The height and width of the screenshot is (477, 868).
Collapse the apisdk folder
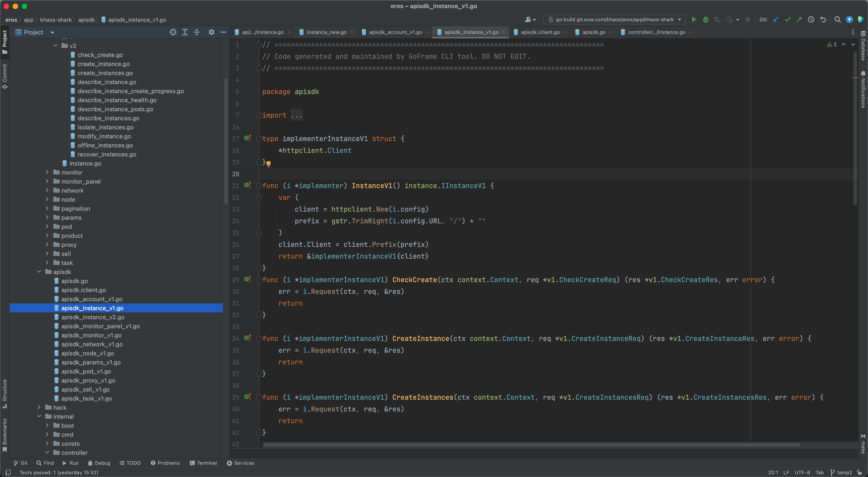(x=39, y=272)
